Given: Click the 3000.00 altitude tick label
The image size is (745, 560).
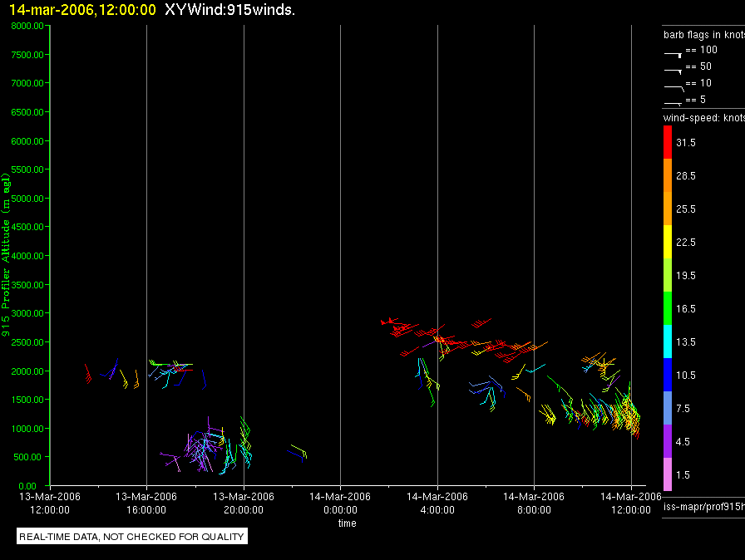Looking at the screenshot, I should tap(27, 313).
